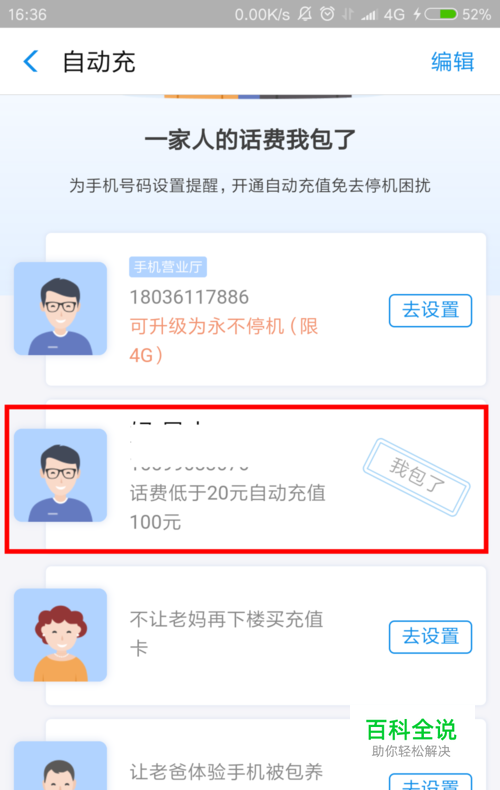This screenshot has width=500, height=790.
Task: Tap the battery status icon
Action: click(x=441, y=14)
